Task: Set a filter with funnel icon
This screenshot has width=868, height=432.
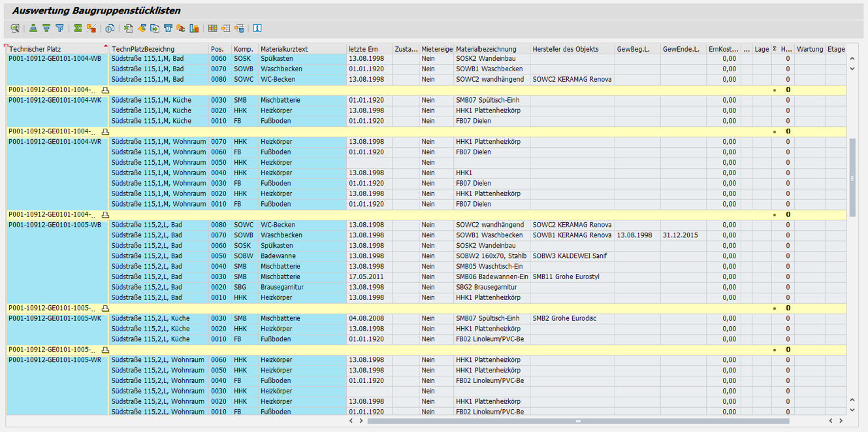Action: 59,29
